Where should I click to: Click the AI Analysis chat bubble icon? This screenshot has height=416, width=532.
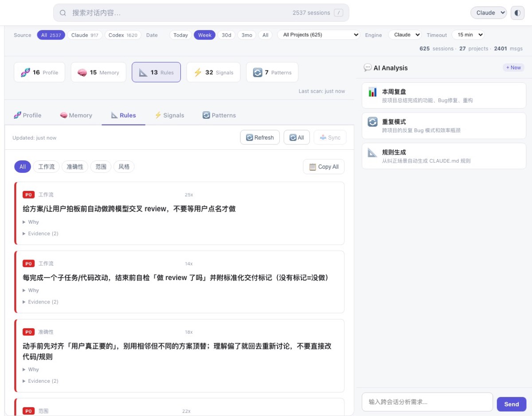pyautogui.click(x=368, y=67)
